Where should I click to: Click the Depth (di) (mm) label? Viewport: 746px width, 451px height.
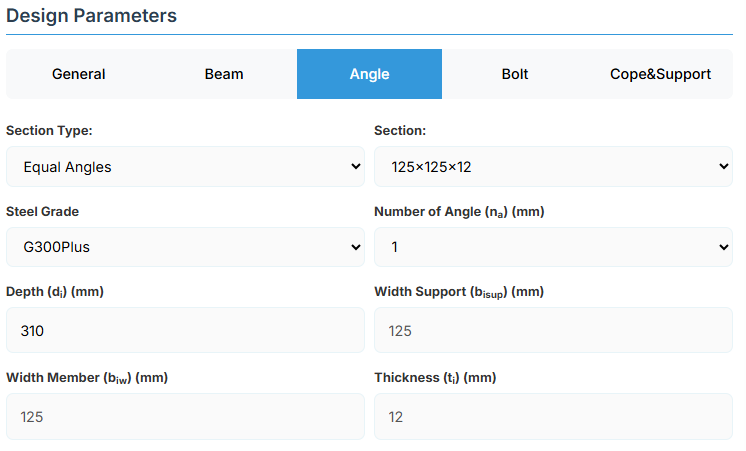tap(55, 292)
